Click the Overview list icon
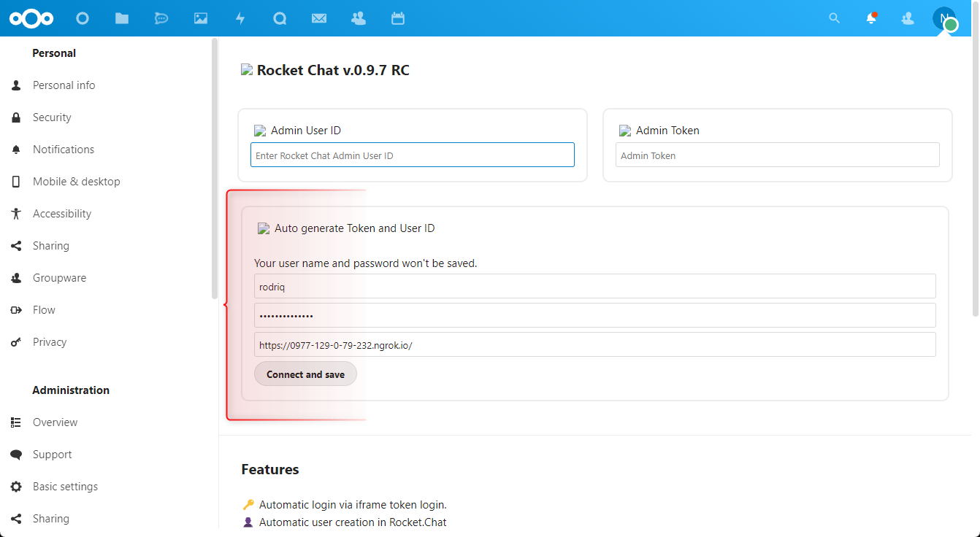This screenshot has width=980, height=537. [x=16, y=422]
